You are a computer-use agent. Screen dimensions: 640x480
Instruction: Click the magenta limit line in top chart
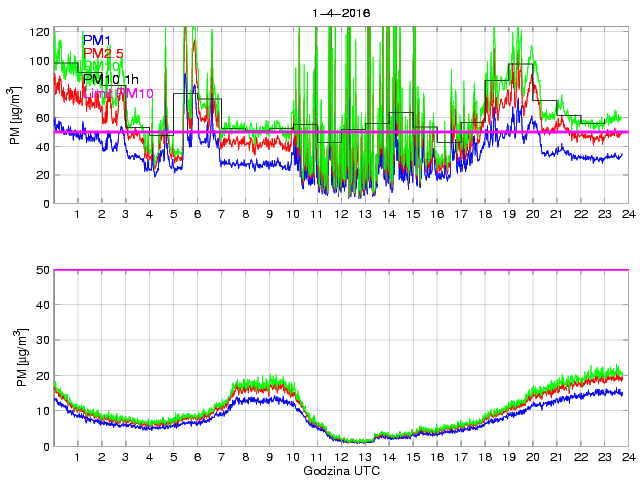(x=341, y=132)
